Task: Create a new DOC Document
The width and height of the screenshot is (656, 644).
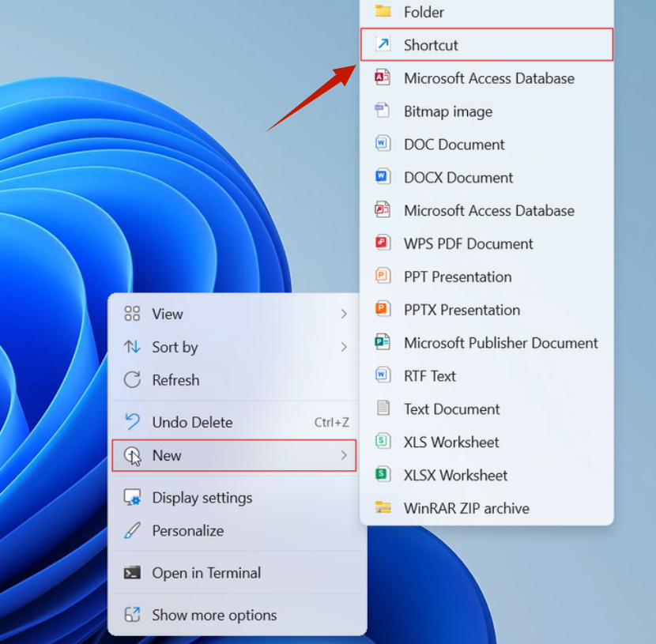Action: pyautogui.click(x=487, y=145)
